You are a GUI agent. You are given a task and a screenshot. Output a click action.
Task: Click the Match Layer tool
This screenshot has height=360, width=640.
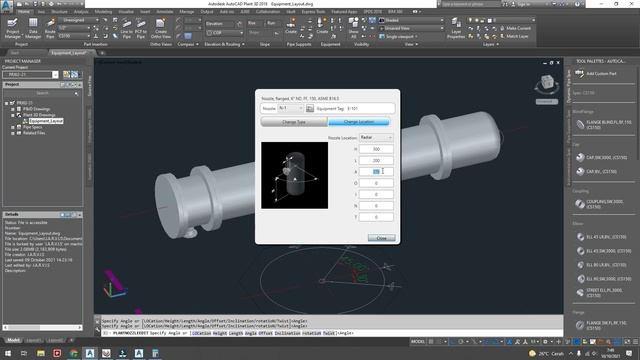514,36
